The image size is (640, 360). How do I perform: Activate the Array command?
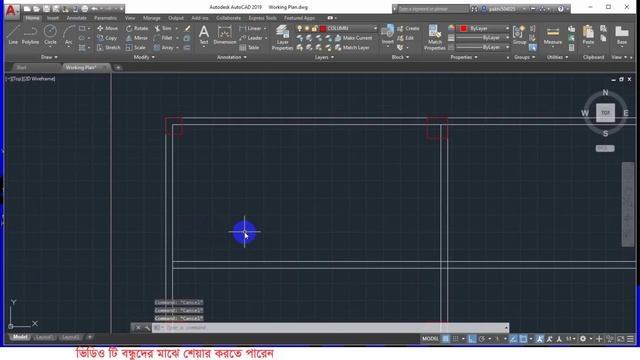click(x=164, y=47)
